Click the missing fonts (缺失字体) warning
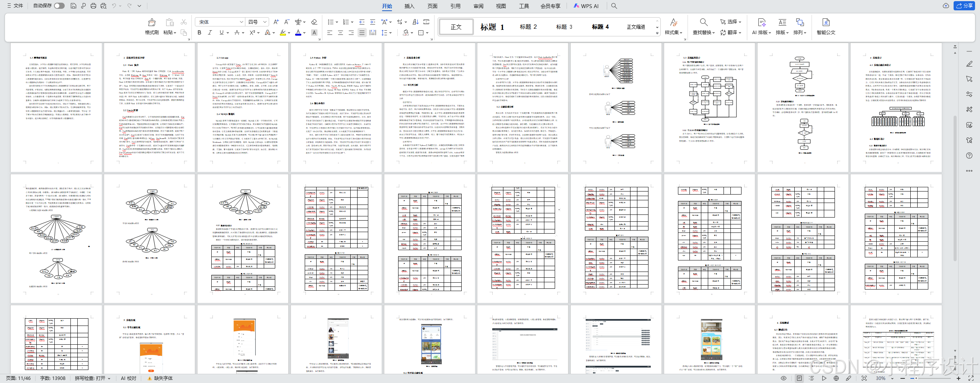980x383 pixels. point(160,378)
